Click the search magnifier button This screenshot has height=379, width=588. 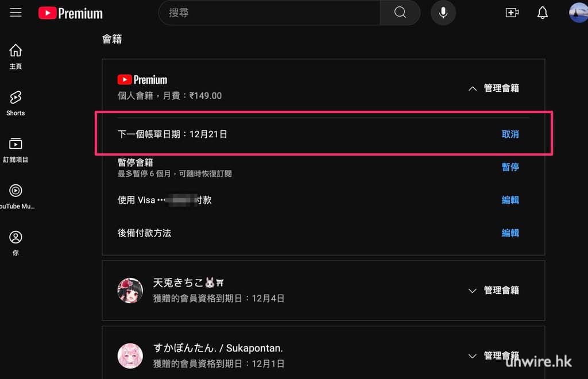pyautogui.click(x=400, y=13)
